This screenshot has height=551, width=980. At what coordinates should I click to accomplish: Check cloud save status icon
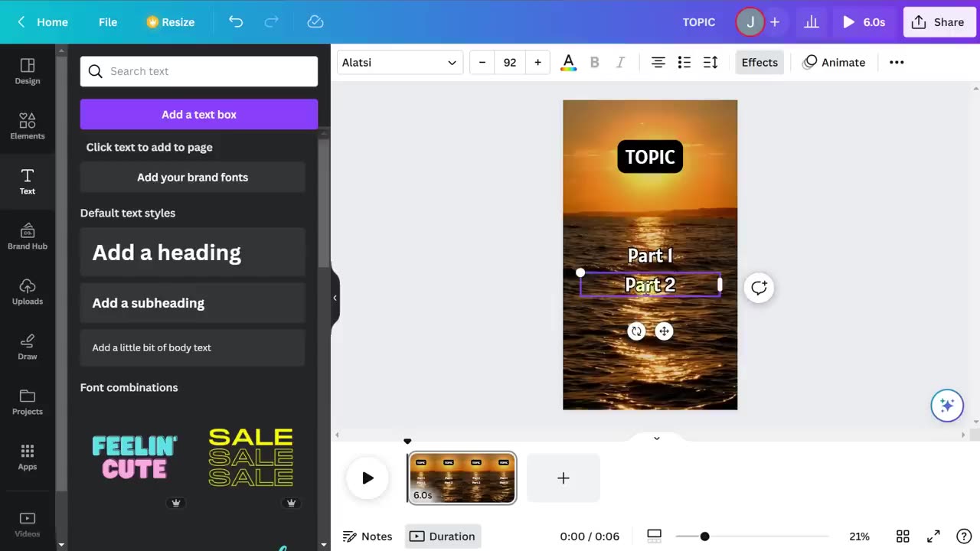point(315,22)
